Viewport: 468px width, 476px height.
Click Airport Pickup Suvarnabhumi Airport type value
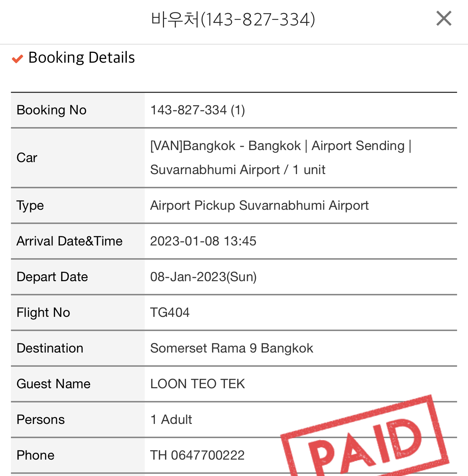tap(260, 205)
